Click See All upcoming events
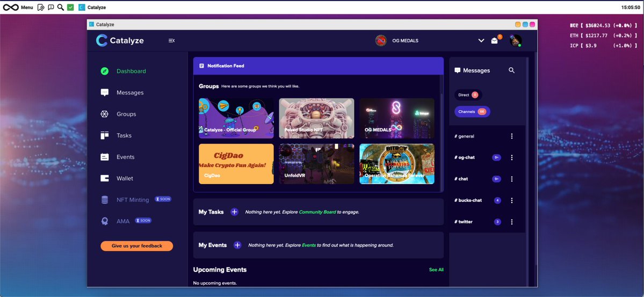Viewport: 644px width, 297px height. [x=436, y=270]
